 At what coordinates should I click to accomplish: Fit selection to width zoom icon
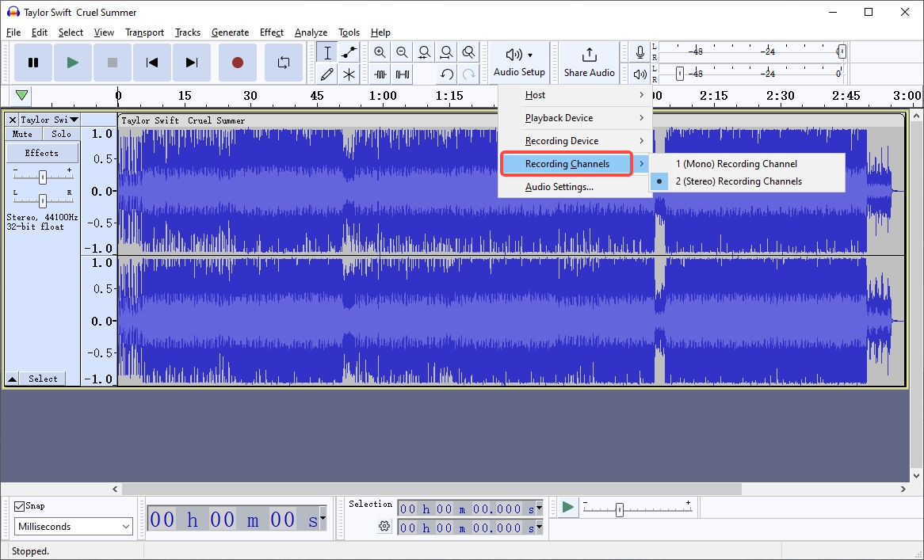pos(424,52)
